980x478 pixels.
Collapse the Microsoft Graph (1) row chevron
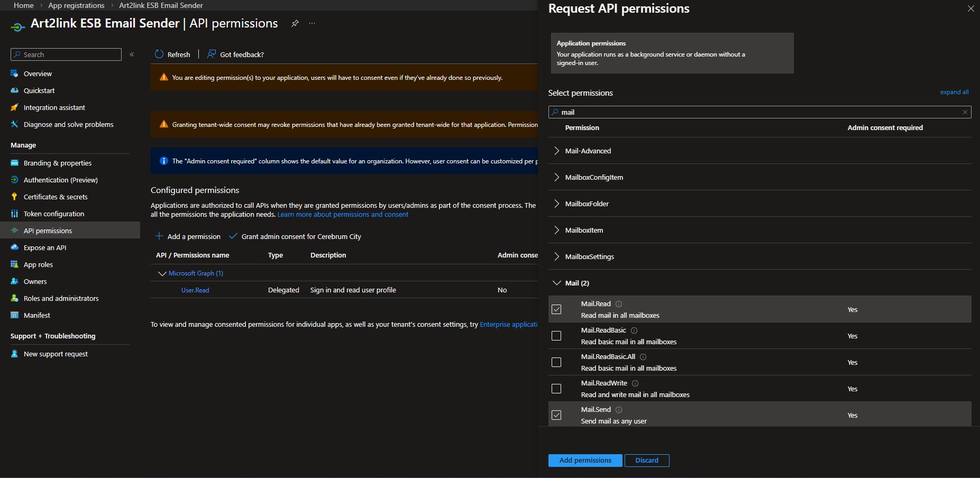[x=162, y=273]
